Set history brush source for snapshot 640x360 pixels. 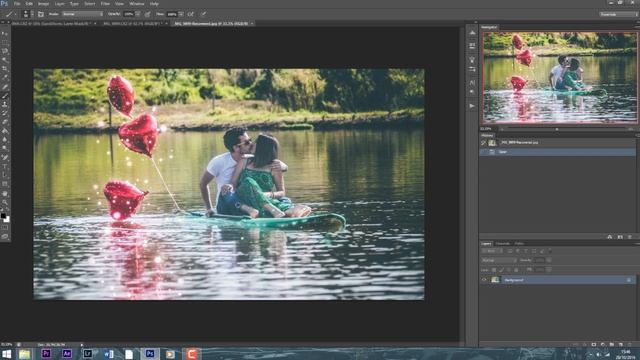tap(484, 142)
